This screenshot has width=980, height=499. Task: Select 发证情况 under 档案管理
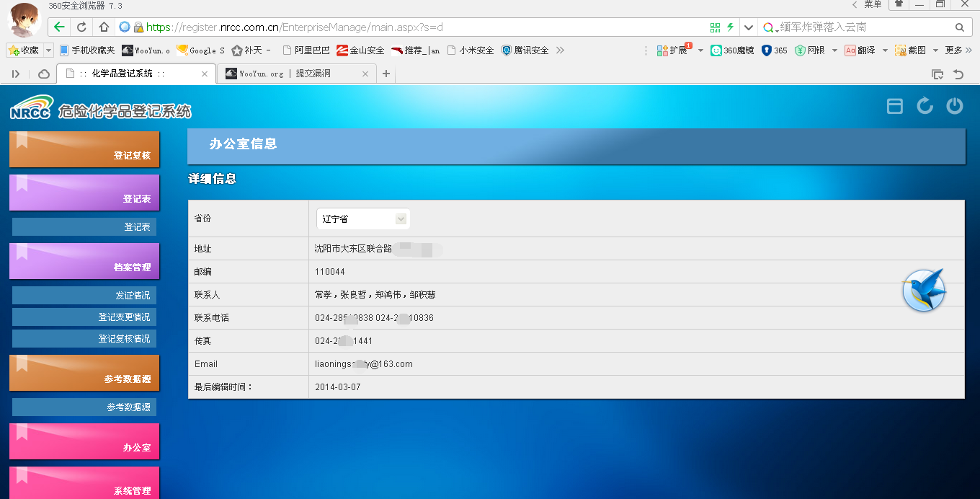click(x=84, y=296)
